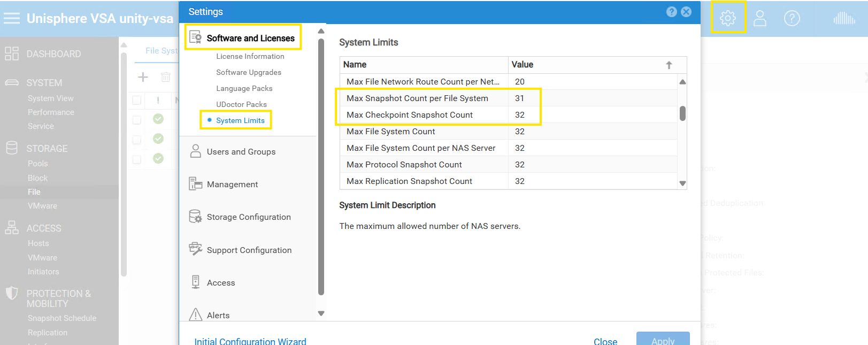868x345 pixels.
Task: Select Max Checkpoint Snapshot Count row
Action: pos(508,114)
